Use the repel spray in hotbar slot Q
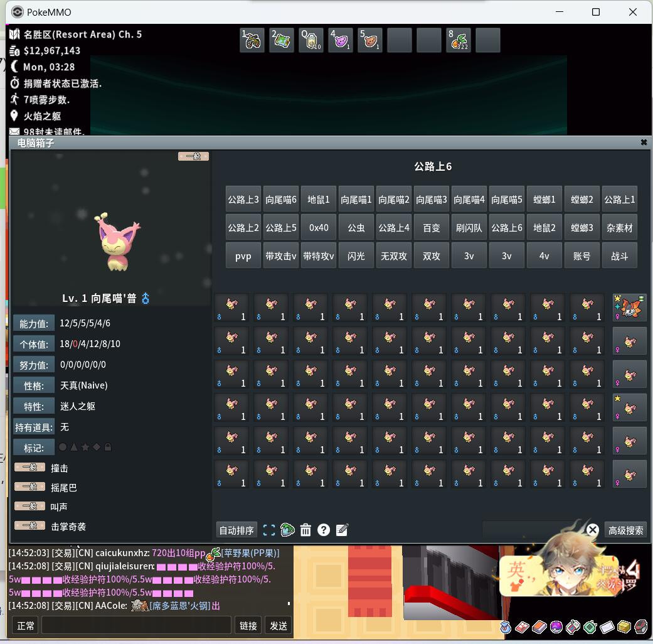Viewport: 653px width, 644px height. coord(311,40)
